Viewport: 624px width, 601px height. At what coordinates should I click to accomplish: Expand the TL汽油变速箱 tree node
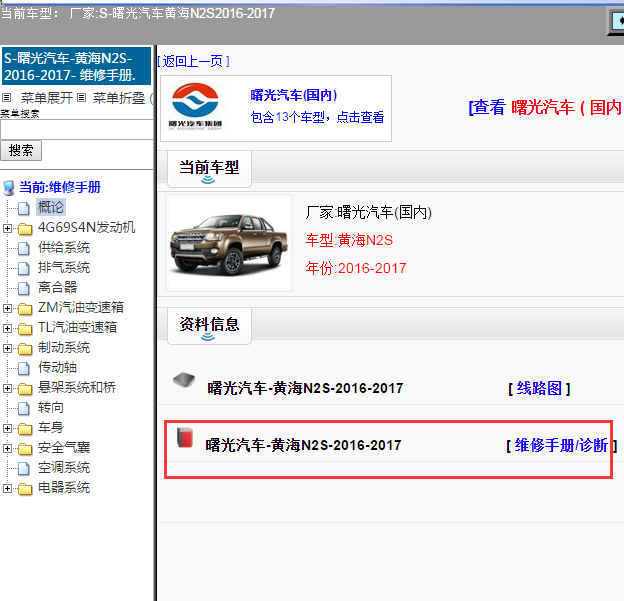(x=7, y=328)
